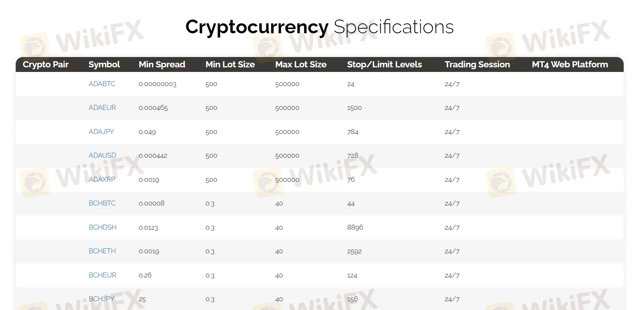Click the Symbol column header
The width and height of the screenshot is (644, 310).
tap(104, 64)
